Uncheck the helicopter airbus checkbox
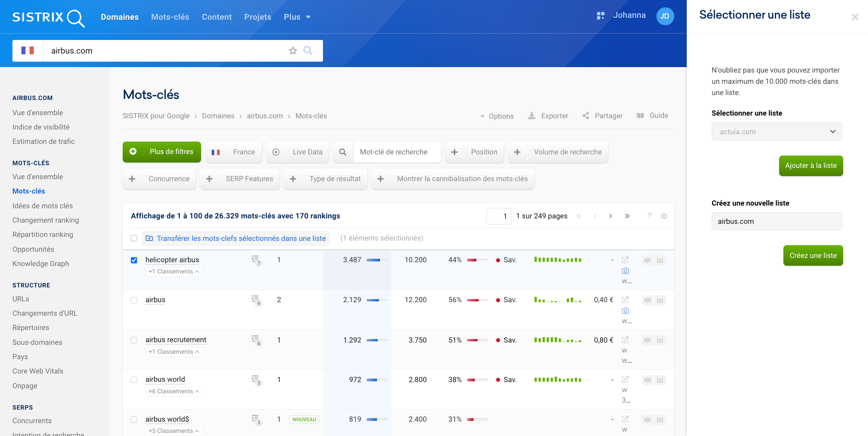The height and width of the screenshot is (436, 868). [x=134, y=260]
